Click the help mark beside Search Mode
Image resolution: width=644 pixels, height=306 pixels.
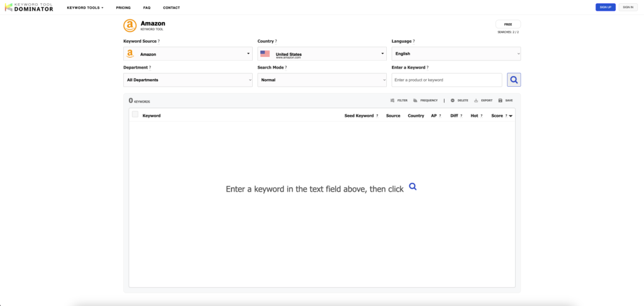tap(286, 68)
